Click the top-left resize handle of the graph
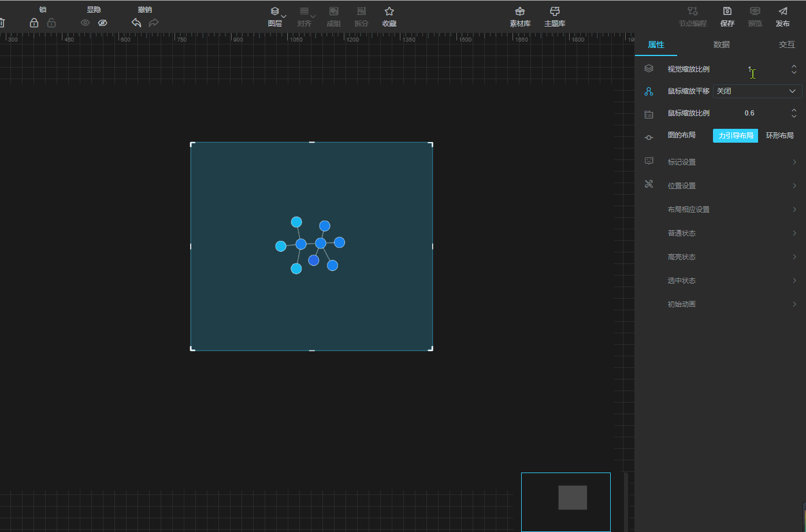This screenshot has height=532, width=806. pyautogui.click(x=192, y=144)
